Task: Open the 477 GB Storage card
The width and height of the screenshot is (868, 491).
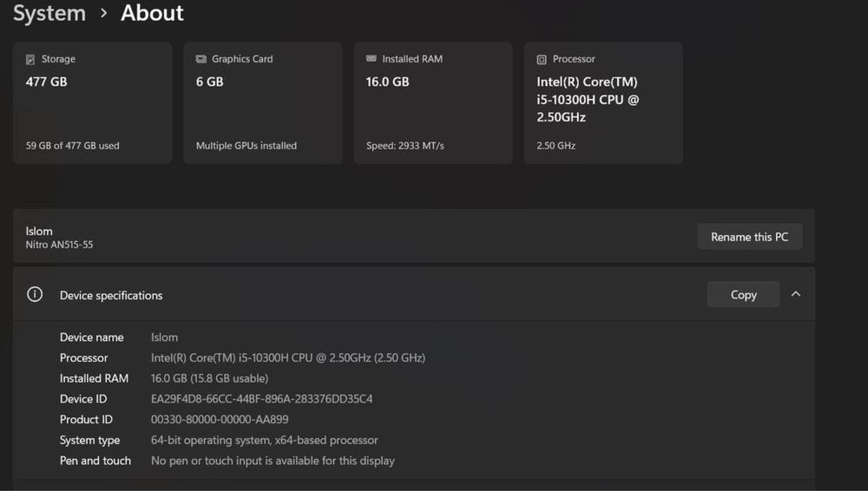Action: (x=93, y=103)
